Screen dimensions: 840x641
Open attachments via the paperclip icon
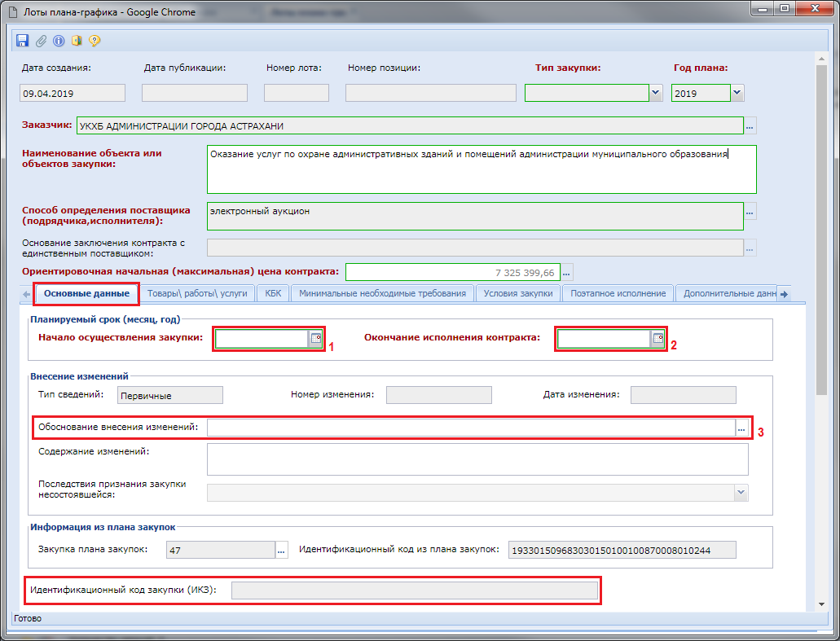coord(40,40)
